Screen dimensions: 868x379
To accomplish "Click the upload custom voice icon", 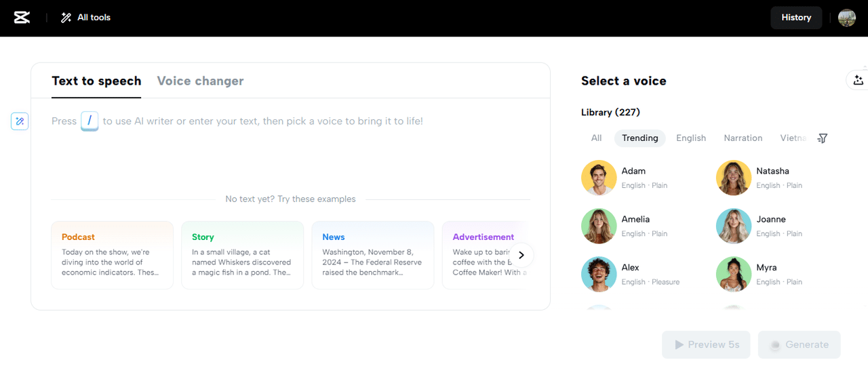I will [858, 80].
